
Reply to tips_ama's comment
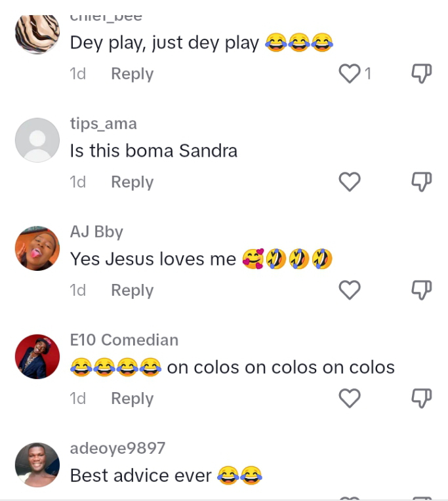pyautogui.click(x=132, y=182)
